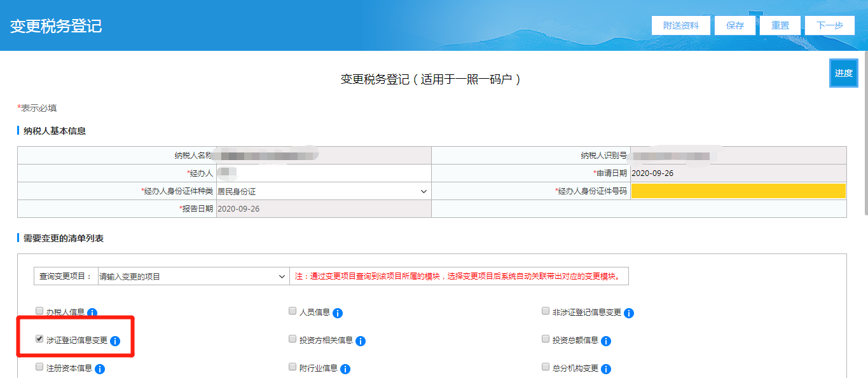
Task: Click info icon next to 涉证登记信息变更
Action: [x=115, y=341]
